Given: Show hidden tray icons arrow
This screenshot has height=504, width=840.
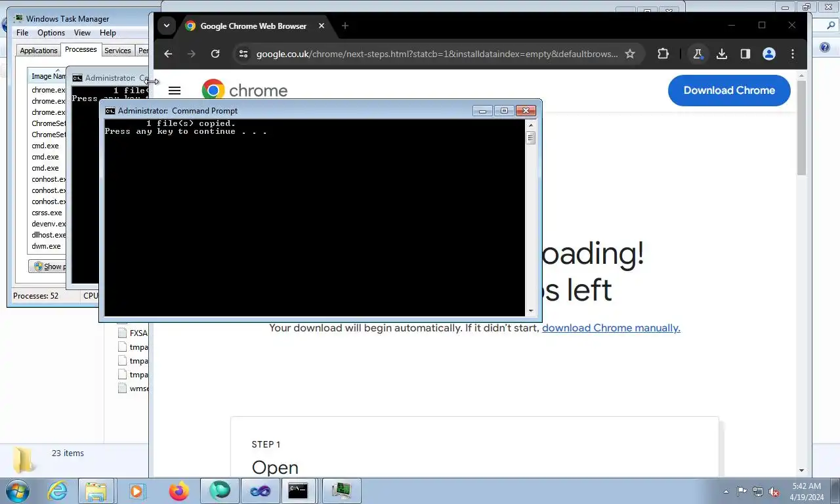Looking at the screenshot, I should [726, 492].
